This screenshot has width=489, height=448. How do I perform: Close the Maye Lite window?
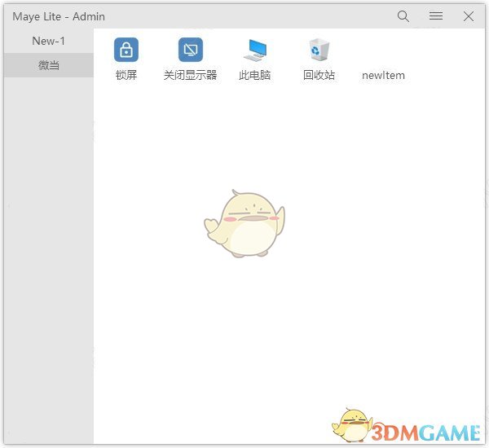(469, 16)
